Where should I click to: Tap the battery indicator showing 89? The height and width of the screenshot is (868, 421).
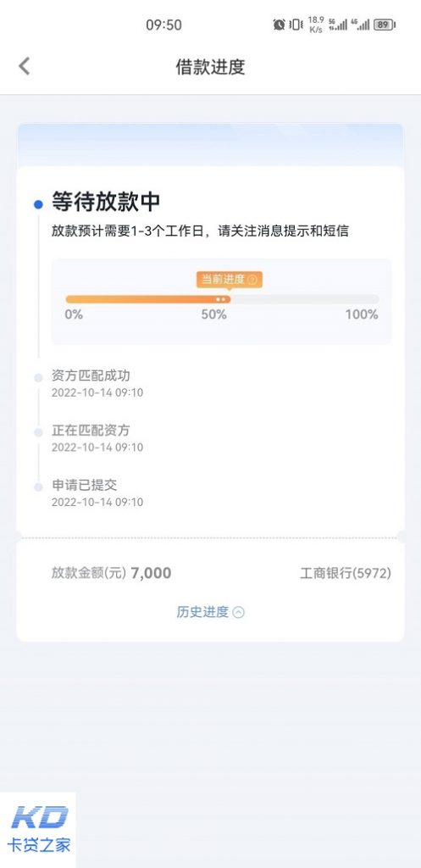tap(385, 25)
